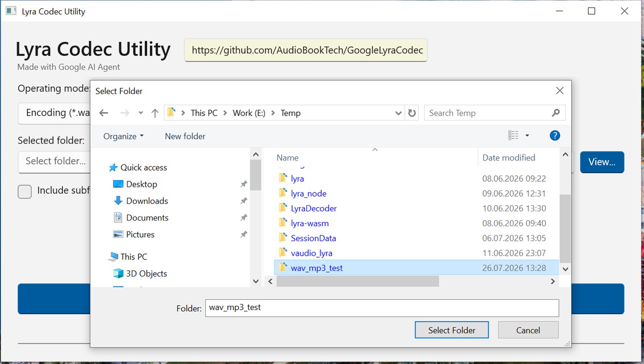Close the Select Folder dialog
The width and height of the screenshot is (644, 364).
(x=559, y=91)
